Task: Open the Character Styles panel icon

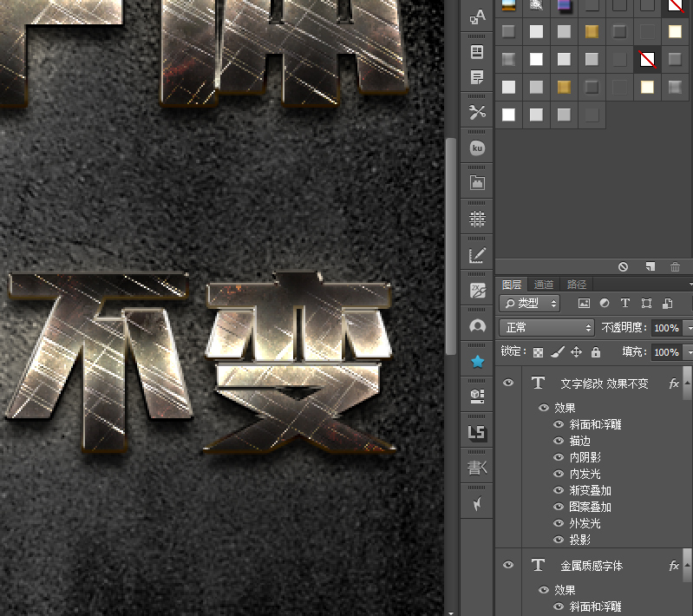Action: tap(477, 16)
